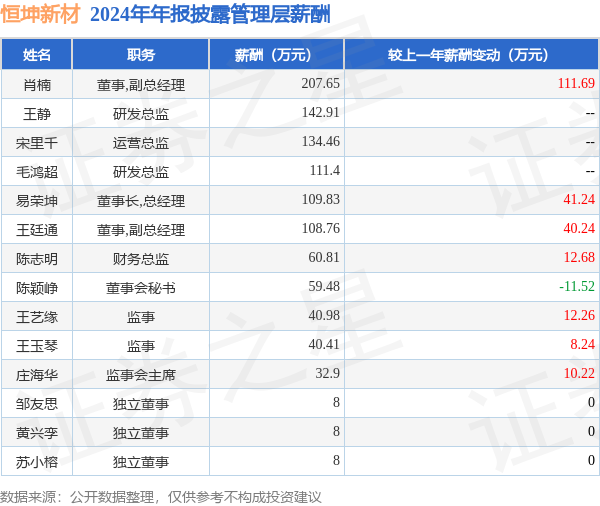600x506 pixels.
Task: Click the heading 2024年年报披露管理层薪酬
Action: click(210, 15)
